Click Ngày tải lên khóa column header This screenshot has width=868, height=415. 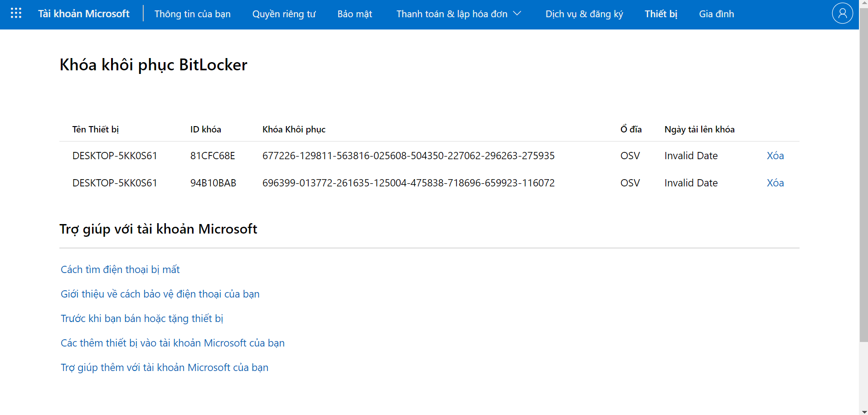(x=699, y=129)
